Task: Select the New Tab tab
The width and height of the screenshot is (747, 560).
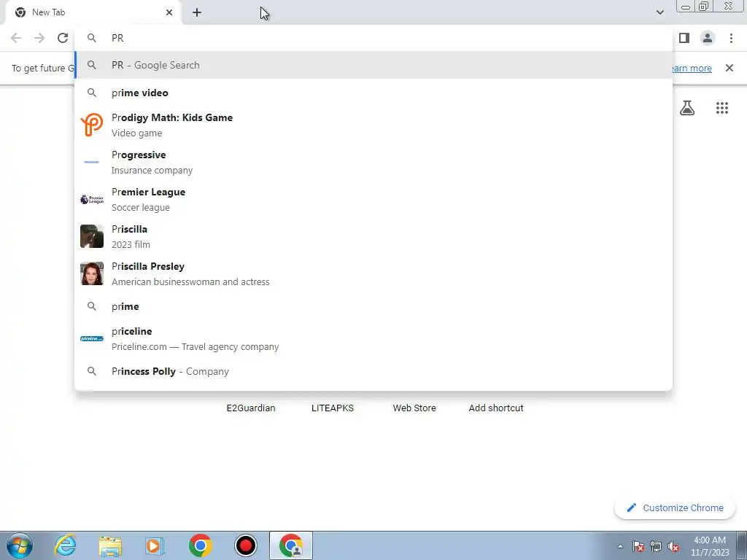Action: click(x=93, y=12)
